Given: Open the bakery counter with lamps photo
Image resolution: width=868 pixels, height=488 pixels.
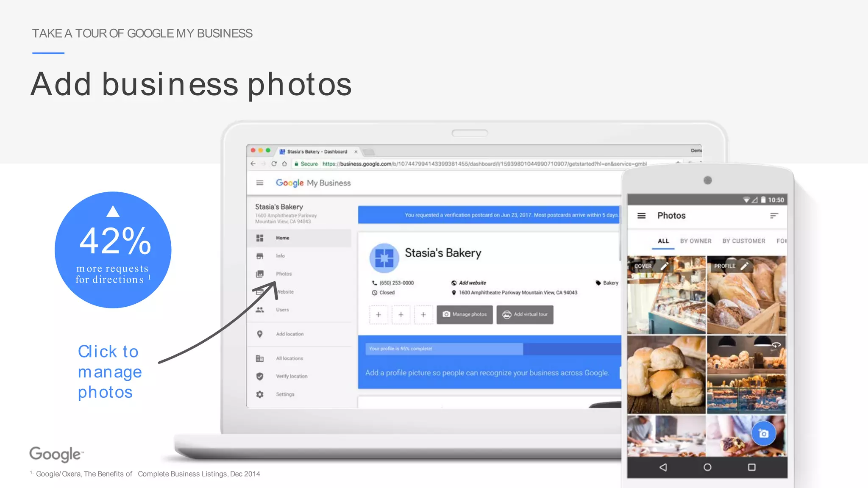Looking at the screenshot, I should point(746,374).
